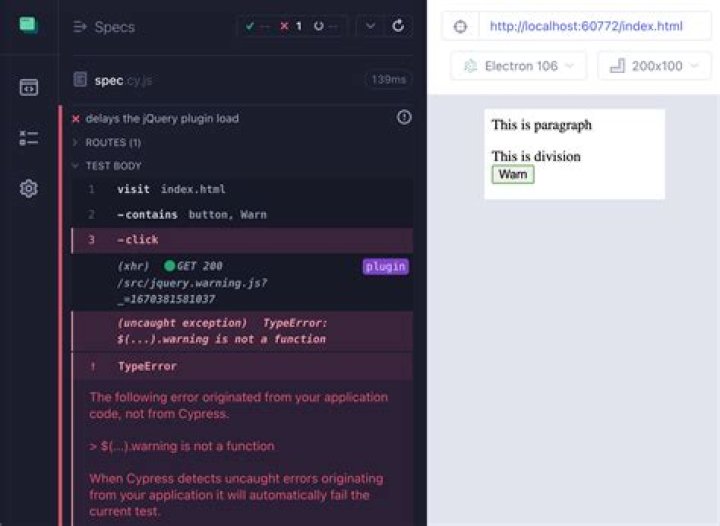Click the Cypress logo icon
The image size is (720, 526).
click(28, 25)
